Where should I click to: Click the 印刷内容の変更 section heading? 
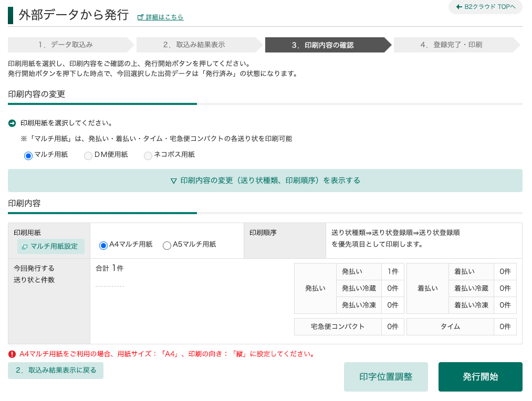pos(37,94)
